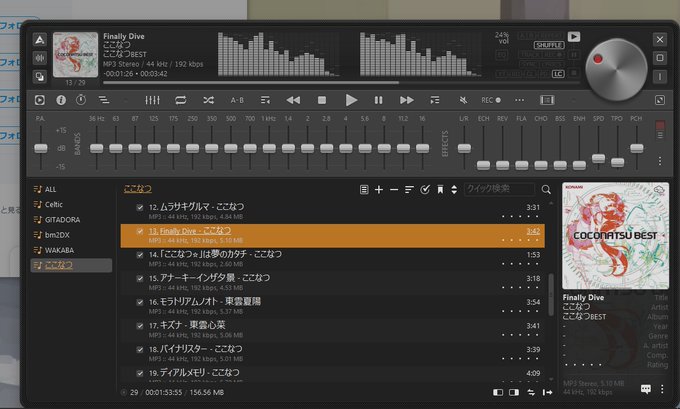Select track 17 キズナ - 東雲心菜

333,329
